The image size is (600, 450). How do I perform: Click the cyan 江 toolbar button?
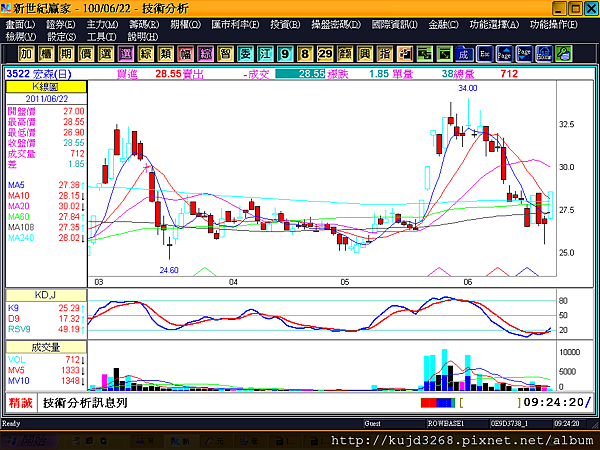(265, 54)
